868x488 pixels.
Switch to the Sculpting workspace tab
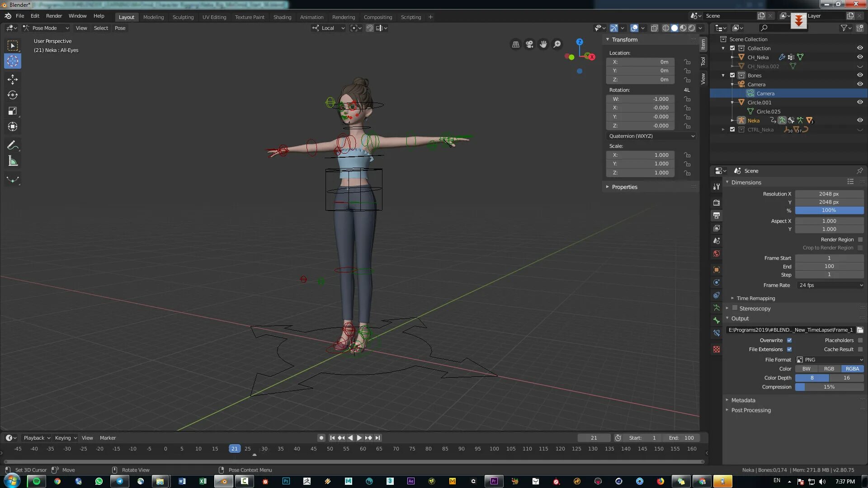coord(183,17)
